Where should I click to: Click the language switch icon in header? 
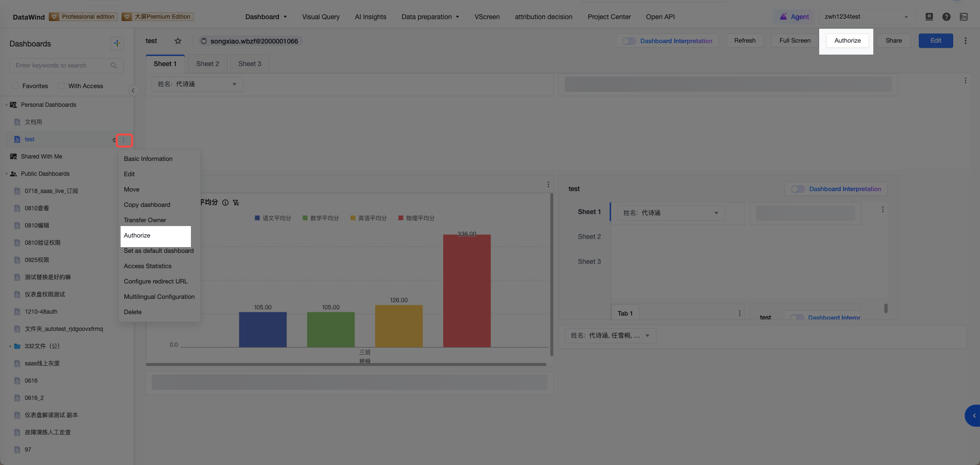coord(963,16)
